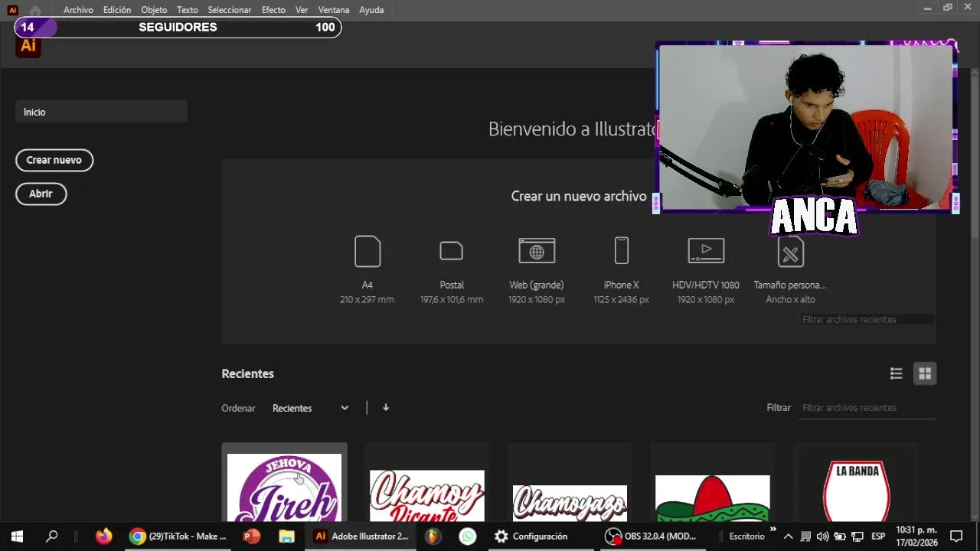Open the Ventana menu

pos(334,10)
